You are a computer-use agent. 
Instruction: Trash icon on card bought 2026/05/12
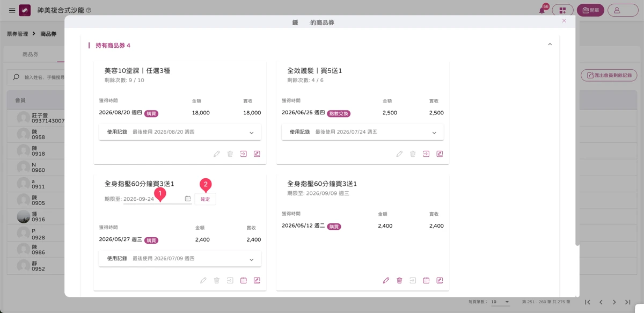pos(399,281)
